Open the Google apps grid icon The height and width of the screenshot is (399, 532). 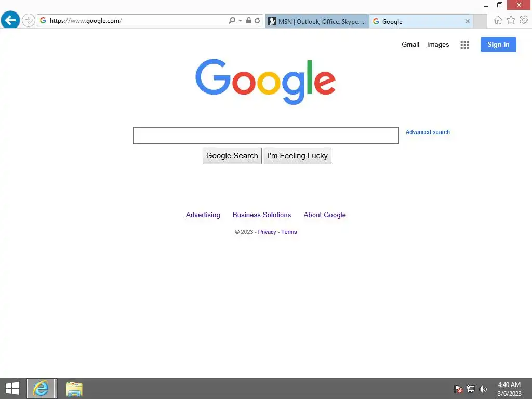(x=465, y=45)
